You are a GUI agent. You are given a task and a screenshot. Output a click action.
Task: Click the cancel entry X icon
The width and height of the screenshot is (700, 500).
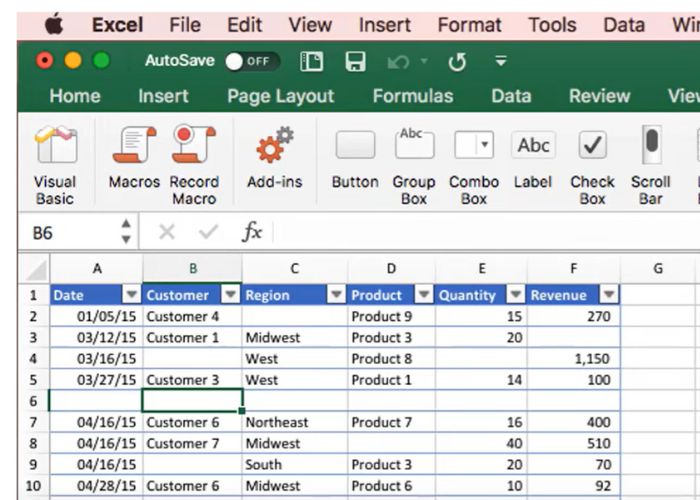point(167,232)
